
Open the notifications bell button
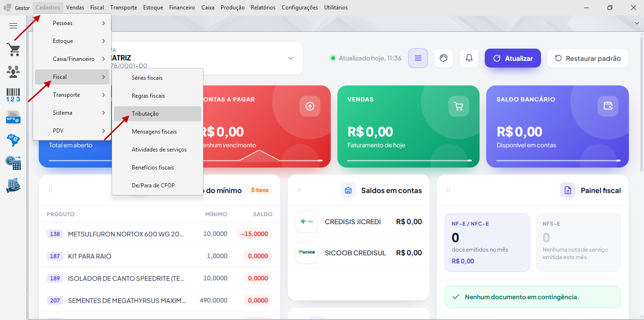tap(469, 58)
